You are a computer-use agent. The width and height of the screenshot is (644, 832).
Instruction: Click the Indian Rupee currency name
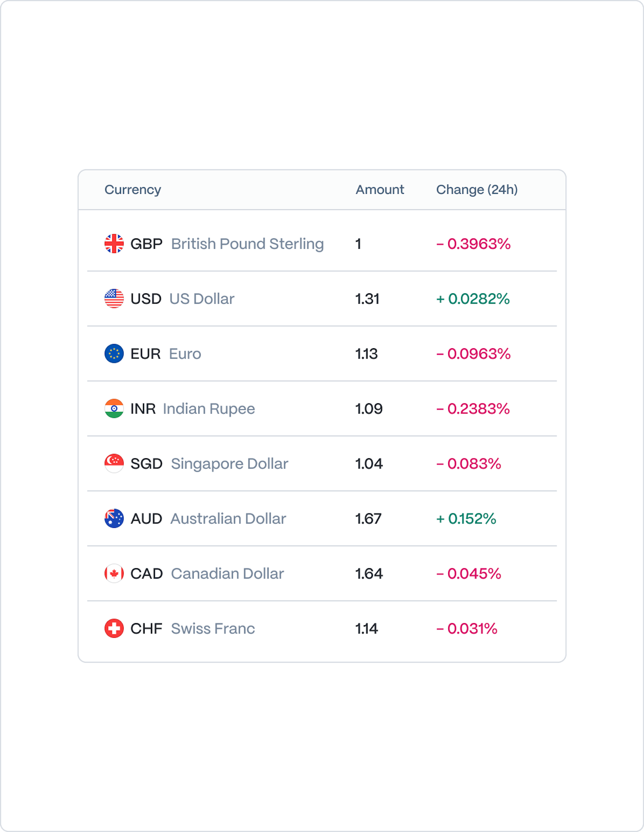(x=209, y=409)
